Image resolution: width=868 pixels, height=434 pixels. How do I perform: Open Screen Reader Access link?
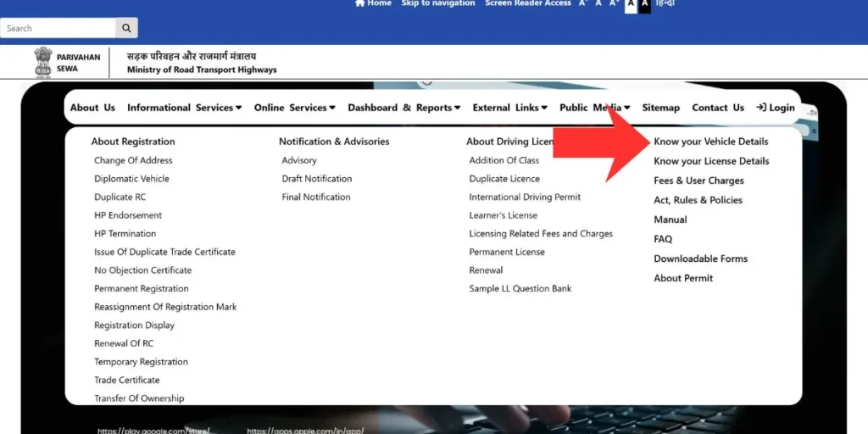click(528, 3)
